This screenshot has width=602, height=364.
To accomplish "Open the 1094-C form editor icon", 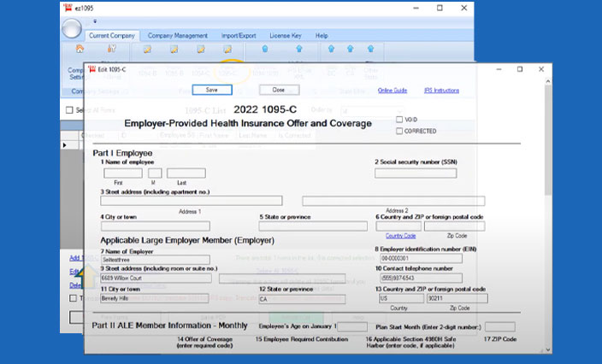I will coord(201,49).
